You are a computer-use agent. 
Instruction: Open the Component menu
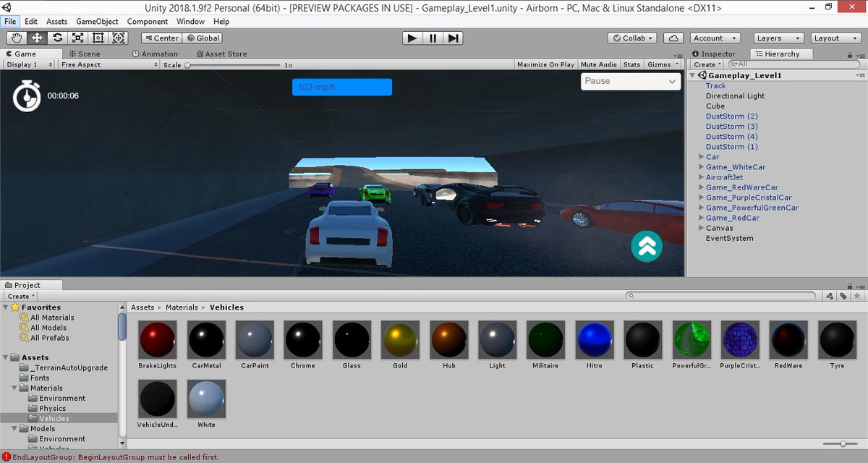point(148,22)
